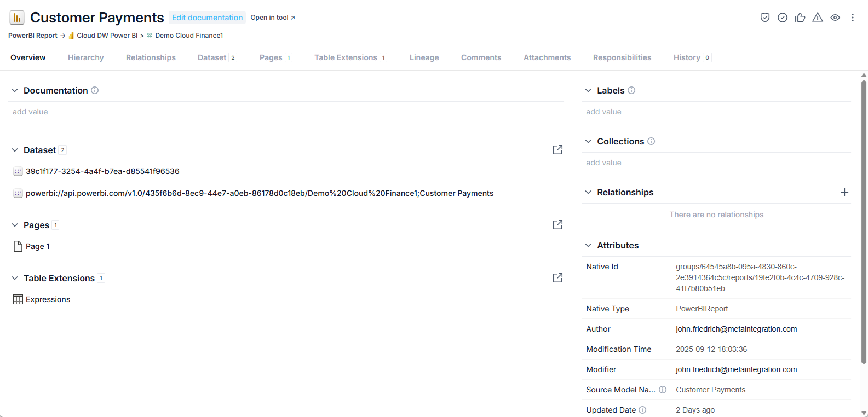Add a relationship with the plus icon
Screen dimensions: 868x417
point(844,192)
